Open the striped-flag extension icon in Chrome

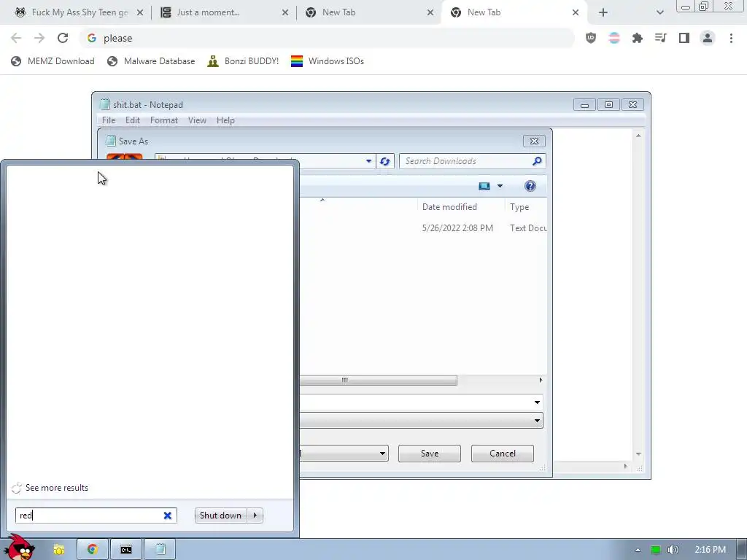614,38
